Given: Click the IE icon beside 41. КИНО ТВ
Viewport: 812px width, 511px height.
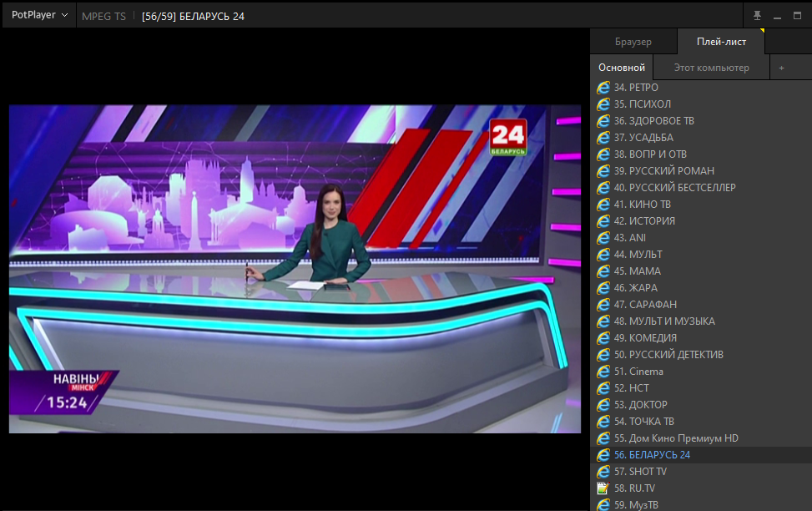Looking at the screenshot, I should pyautogui.click(x=603, y=205).
